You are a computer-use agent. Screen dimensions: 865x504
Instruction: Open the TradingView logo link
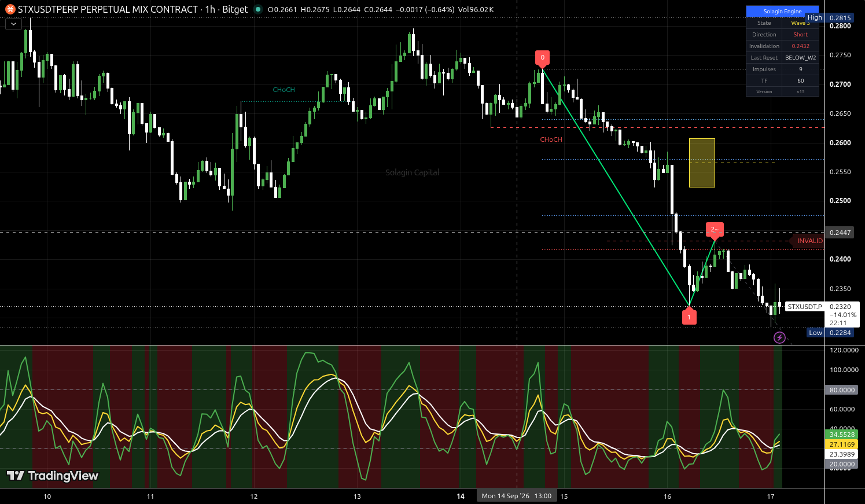click(53, 476)
